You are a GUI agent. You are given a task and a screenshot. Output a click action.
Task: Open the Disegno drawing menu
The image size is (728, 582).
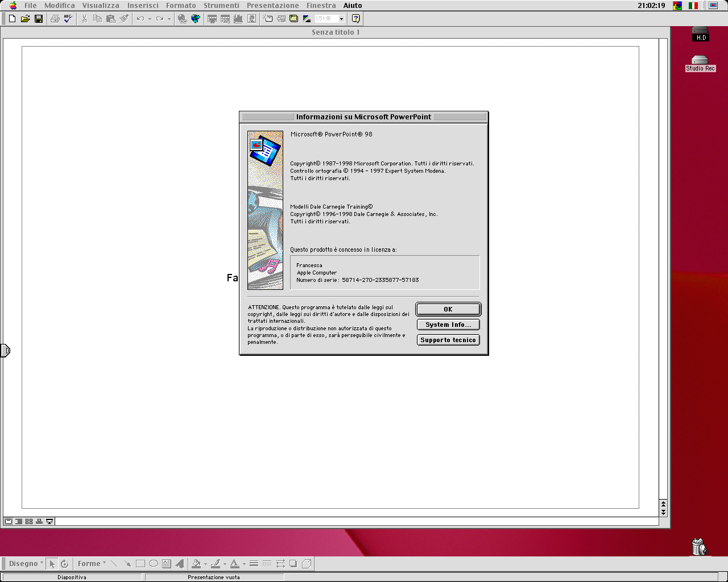coord(26,564)
